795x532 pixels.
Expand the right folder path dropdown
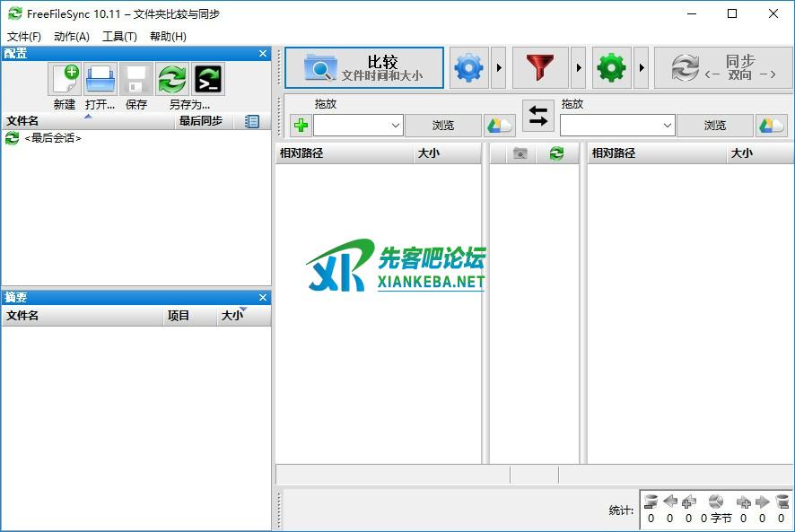tap(667, 126)
